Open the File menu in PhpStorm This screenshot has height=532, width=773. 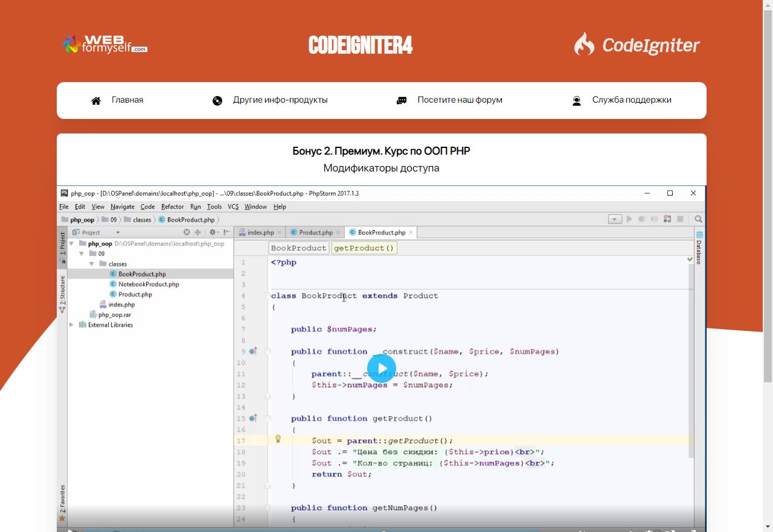coord(64,207)
